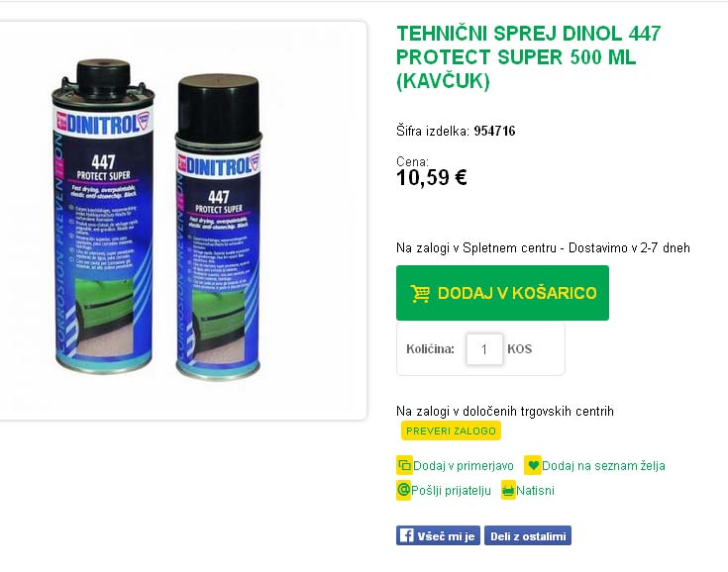Click the heart wishlist icon
Viewport: 728px width, 572px height.
(x=533, y=465)
